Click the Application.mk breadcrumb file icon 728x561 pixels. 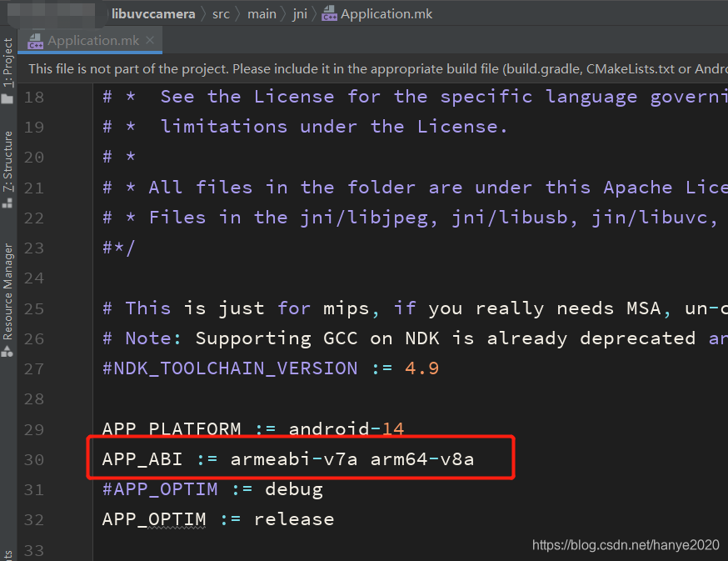pyautogui.click(x=329, y=13)
